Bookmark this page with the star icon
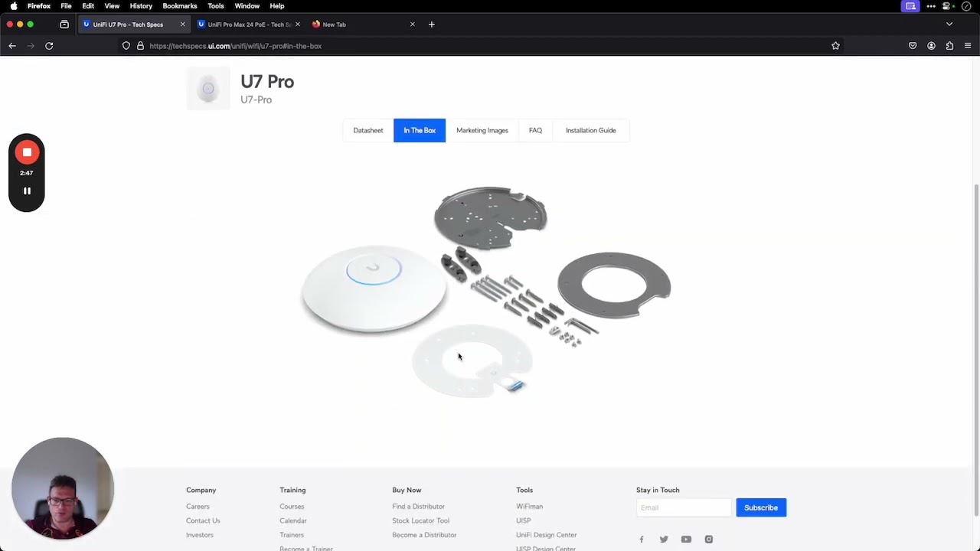Image resolution: width=980 pixels, height=551 pixels. click(835, 46)
